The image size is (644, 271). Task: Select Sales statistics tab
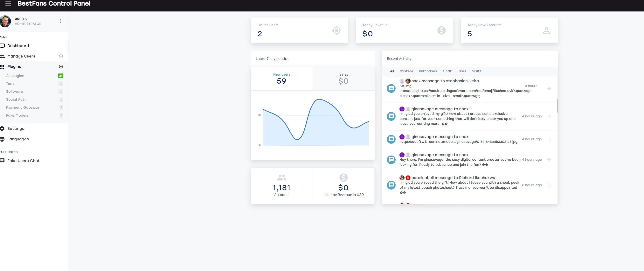[343, 79]
